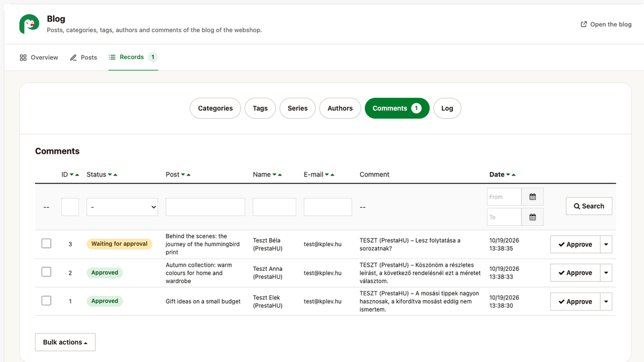Open the Bulk actions menu
The image size is (644, 362).
pos(66,342)
